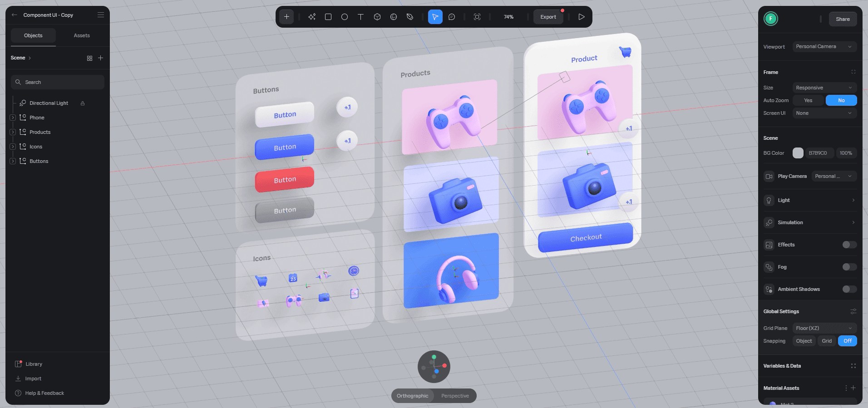The width and height of the screenshot is (868, 408).
Task: Select the 3D cube object tool
Action: pyautogui.click(x=377, y=17)
